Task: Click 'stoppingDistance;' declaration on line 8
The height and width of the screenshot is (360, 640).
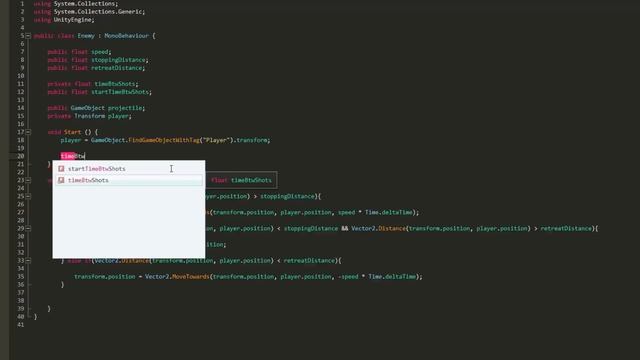Action: coord(120,60)
